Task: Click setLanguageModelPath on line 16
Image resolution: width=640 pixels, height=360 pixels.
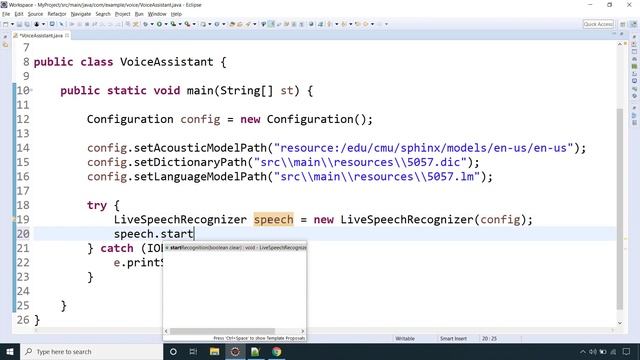Action: (x=200, y=176)
